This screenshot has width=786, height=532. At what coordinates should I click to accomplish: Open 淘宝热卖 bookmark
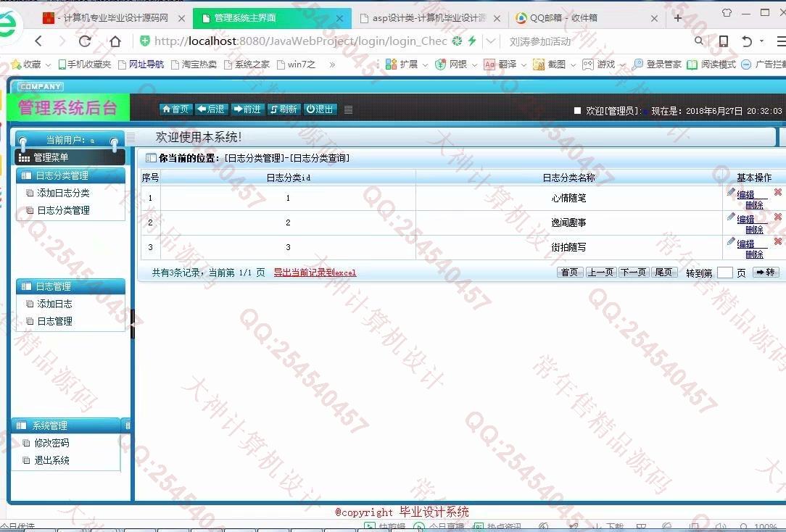(194, 64)
